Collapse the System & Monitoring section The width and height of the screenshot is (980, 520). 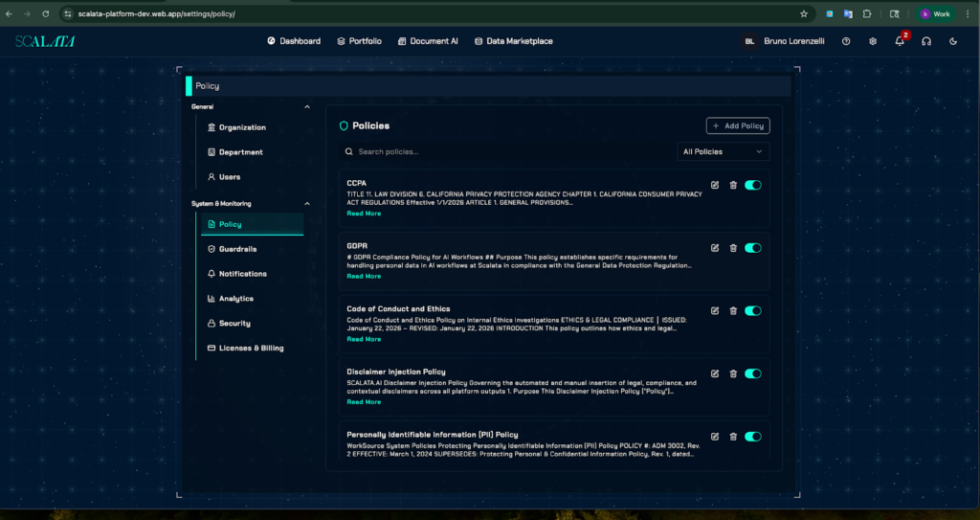coord(307,203)
